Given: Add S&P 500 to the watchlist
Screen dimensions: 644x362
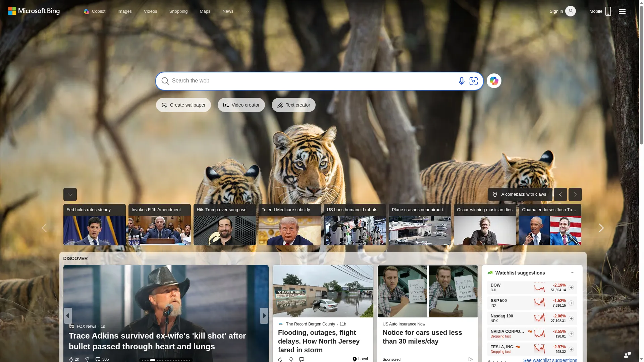Looking at the screenshot, I should pyautogui.click(x=571, y=303).
